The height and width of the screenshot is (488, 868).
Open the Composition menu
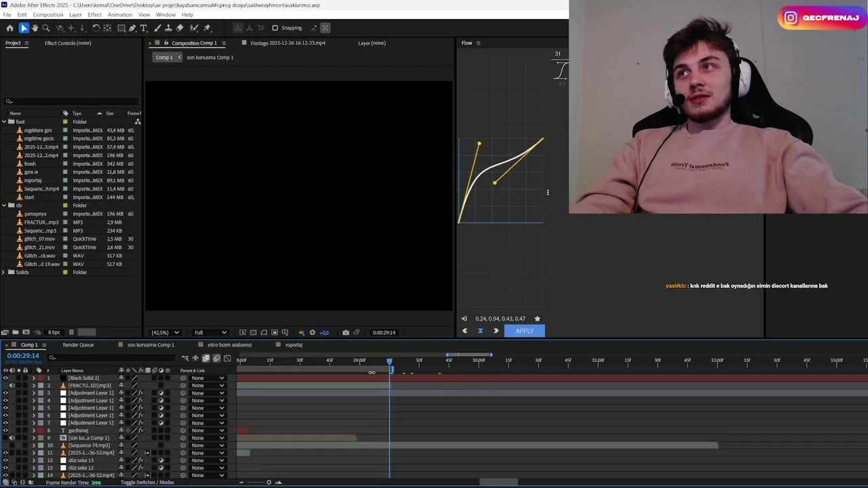(x=47, y=14)
